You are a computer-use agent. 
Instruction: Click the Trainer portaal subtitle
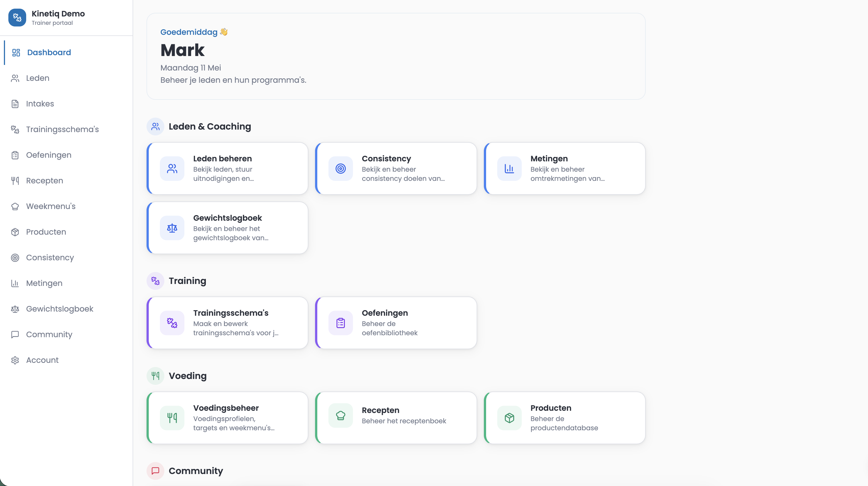coord(52,23)
